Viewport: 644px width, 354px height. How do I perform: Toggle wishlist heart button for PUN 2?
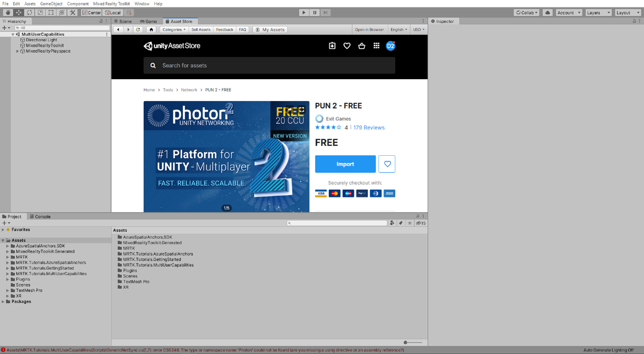[x=386, y=164]
